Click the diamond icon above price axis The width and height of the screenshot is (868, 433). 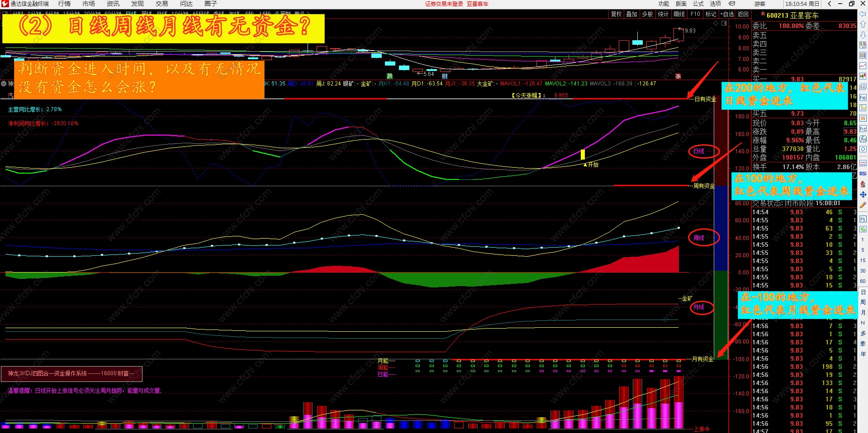click(x=716, y=23)
